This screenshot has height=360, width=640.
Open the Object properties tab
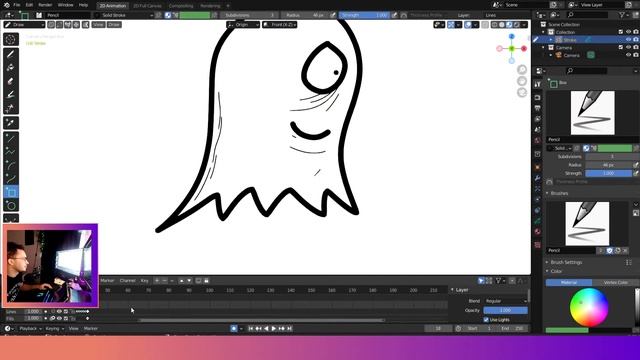tap(538, 167)
